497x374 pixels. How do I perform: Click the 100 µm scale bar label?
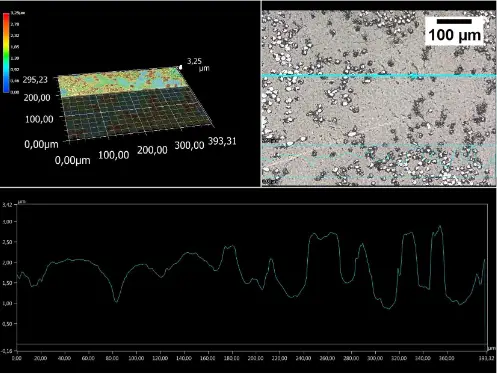tap(454, 35)
